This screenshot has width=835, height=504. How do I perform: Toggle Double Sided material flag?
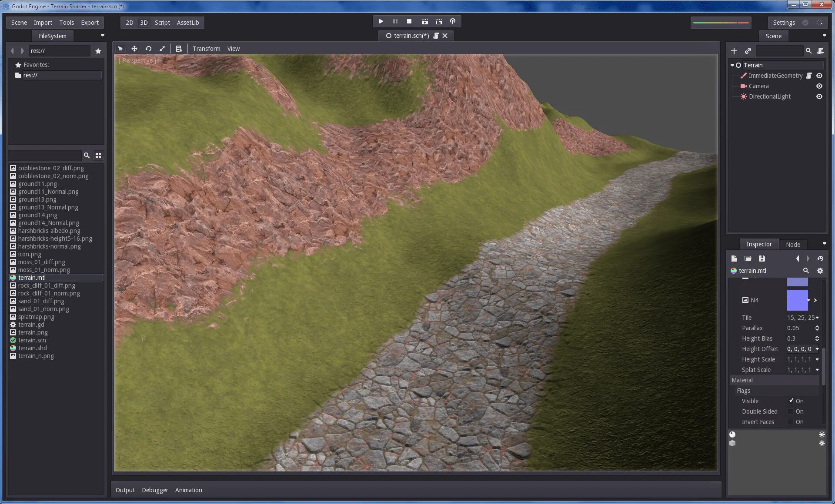tap(790, 411)
